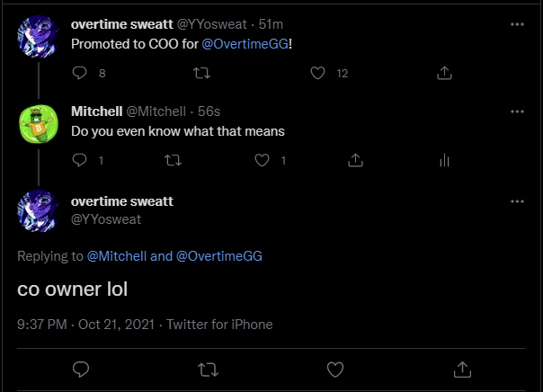Reply to Mitchell's tweet
Viewport: 543px width, 392px height.
pos(80,161)
